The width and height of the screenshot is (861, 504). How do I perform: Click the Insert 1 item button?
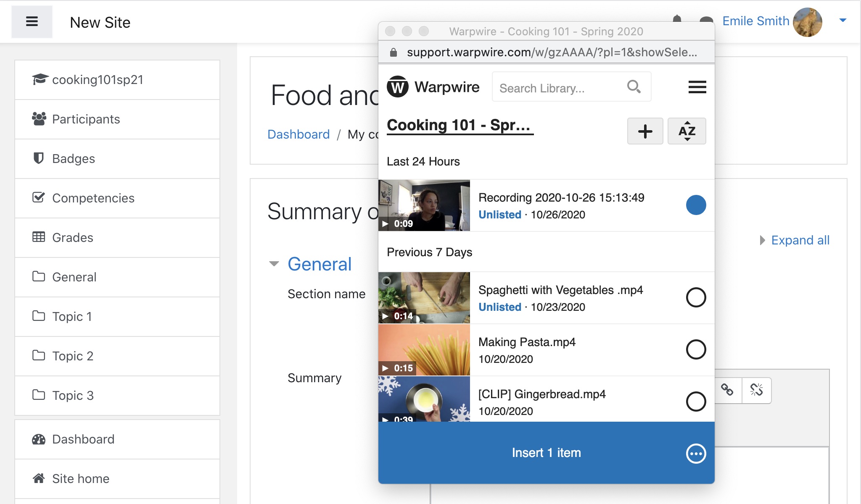pos(546,453)
